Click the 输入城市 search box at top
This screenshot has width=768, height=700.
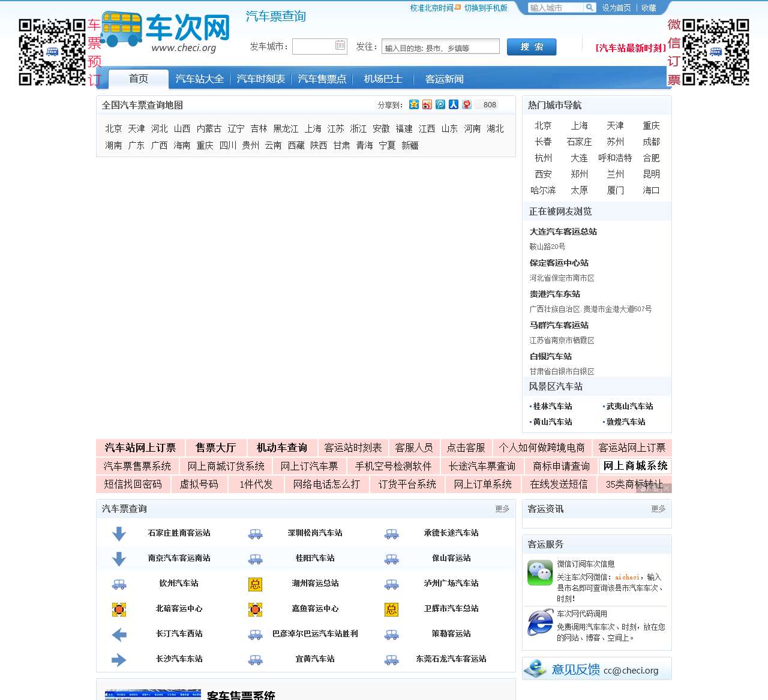click(x=556, y=8)
